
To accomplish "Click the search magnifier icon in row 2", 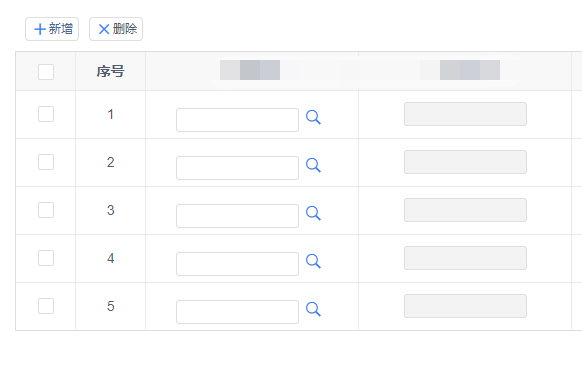I will pyautogui.click(x=313, y=165).
